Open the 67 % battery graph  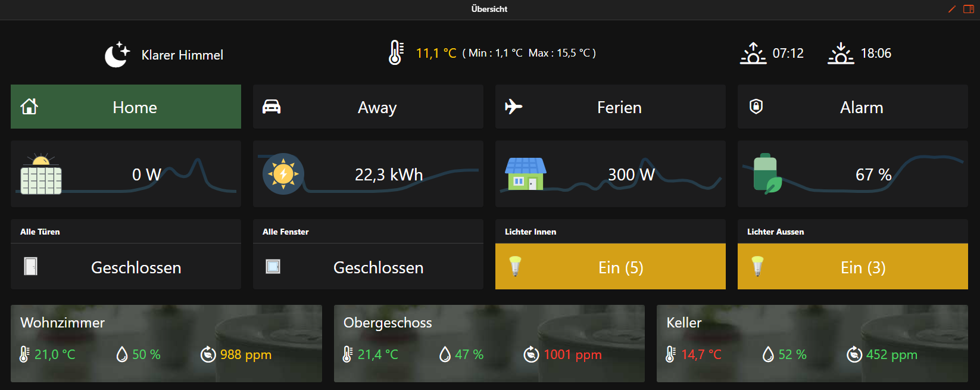[853, 174]
